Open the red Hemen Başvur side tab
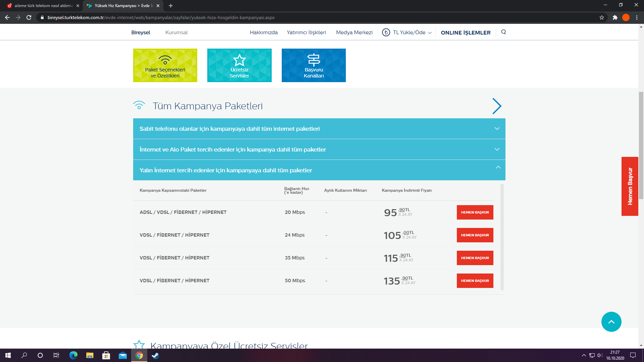The height and width of the screenshot is (362, 644). 630,186
